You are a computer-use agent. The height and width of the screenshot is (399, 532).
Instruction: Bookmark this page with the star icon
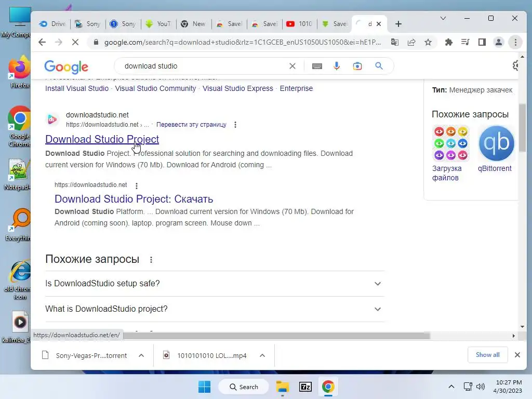(x=428, y=42)
